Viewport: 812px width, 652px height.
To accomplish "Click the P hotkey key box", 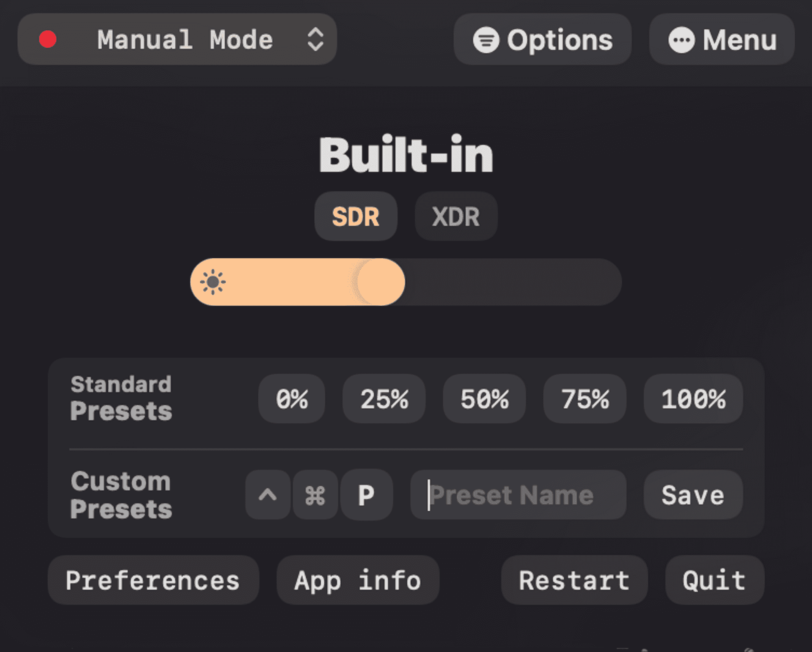I will point(366,495).
